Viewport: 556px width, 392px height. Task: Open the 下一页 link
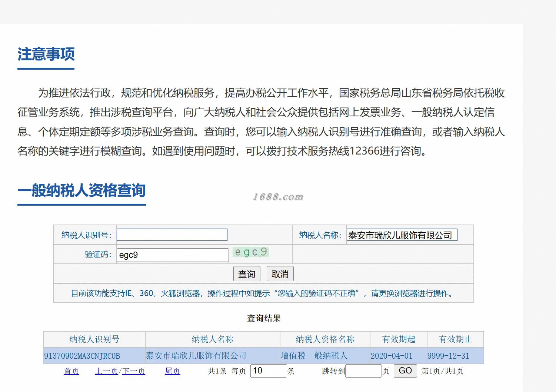(134, 371)
